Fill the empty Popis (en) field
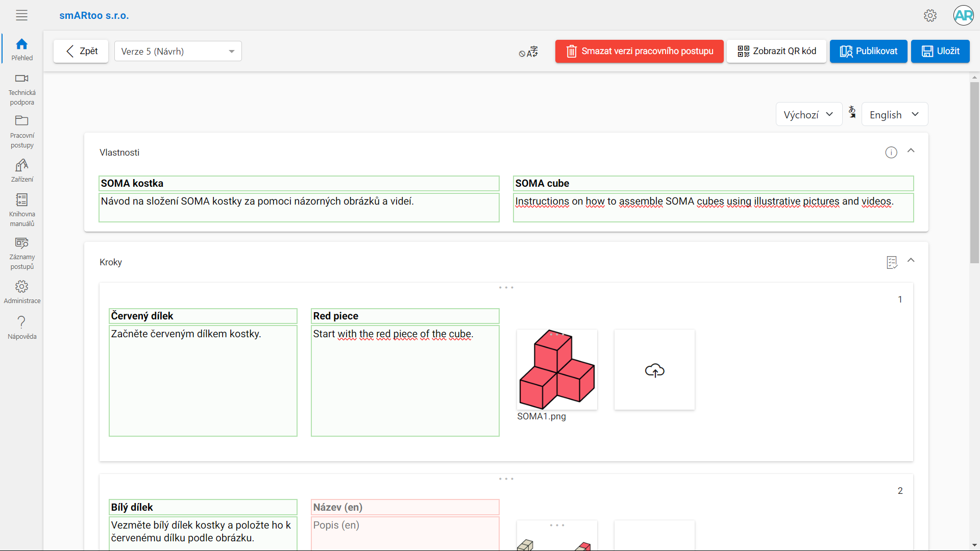 pos(405,534)
